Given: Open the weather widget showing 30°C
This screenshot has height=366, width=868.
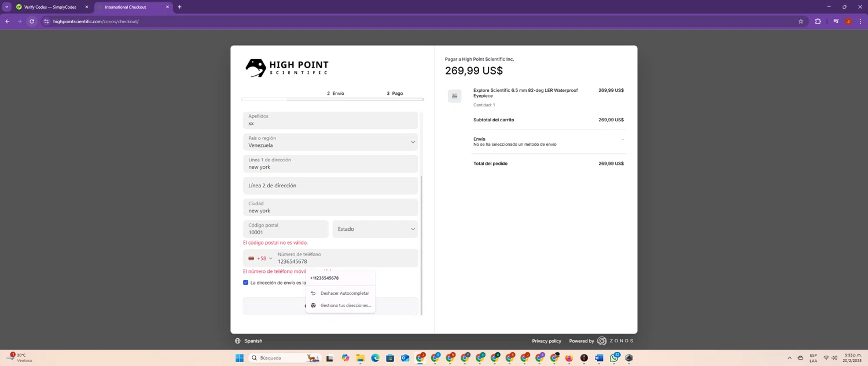Looking at the screenshot, I should pos(20,358).
